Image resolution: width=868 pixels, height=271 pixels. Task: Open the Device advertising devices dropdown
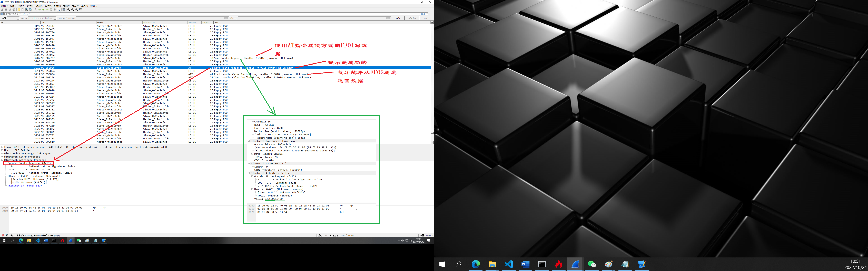coord(42,18)
